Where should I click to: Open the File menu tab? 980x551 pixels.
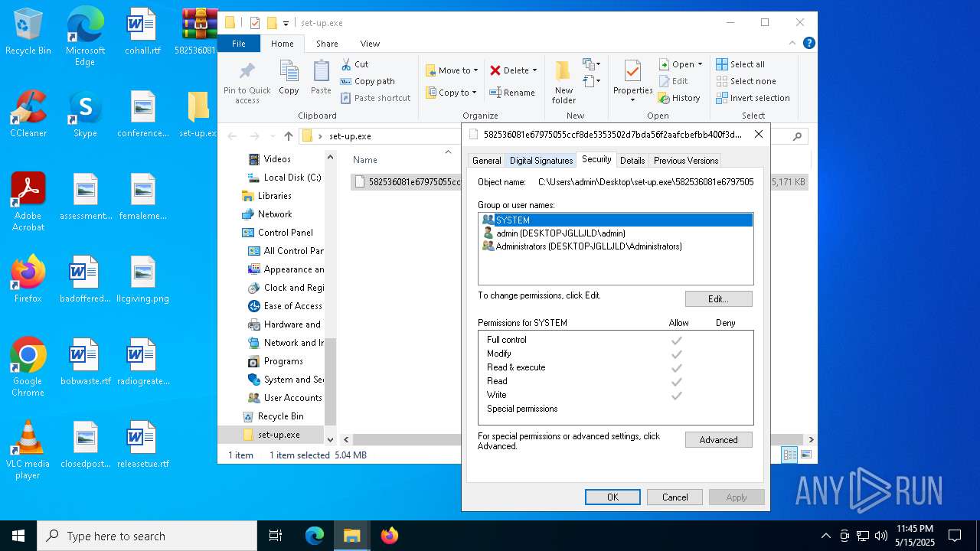(x=239, y=44)
